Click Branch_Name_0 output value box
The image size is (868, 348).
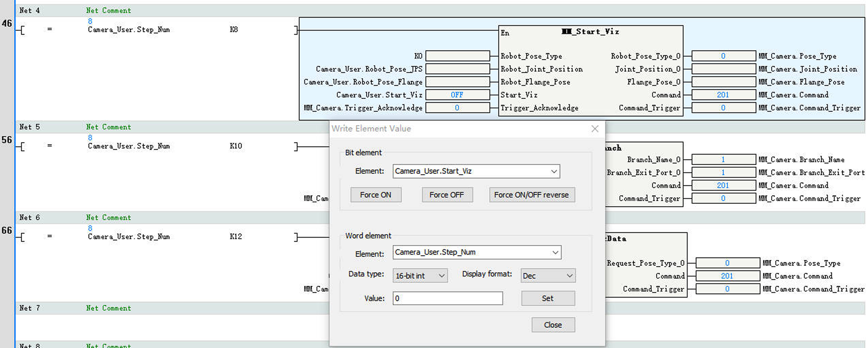click(x=723, y=159)
